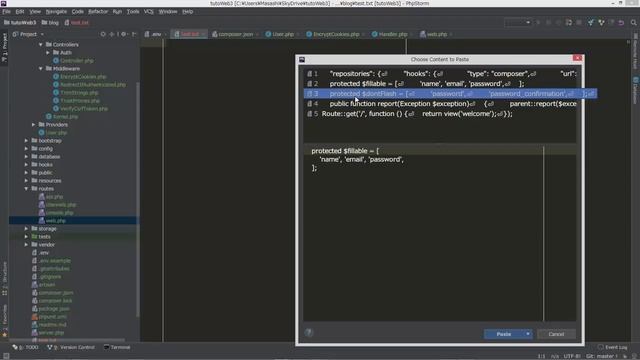Image resolution: width=640 pixels, height=360 pixels.
Task: Open the Tools menu
Action: [x=133, y=11]
